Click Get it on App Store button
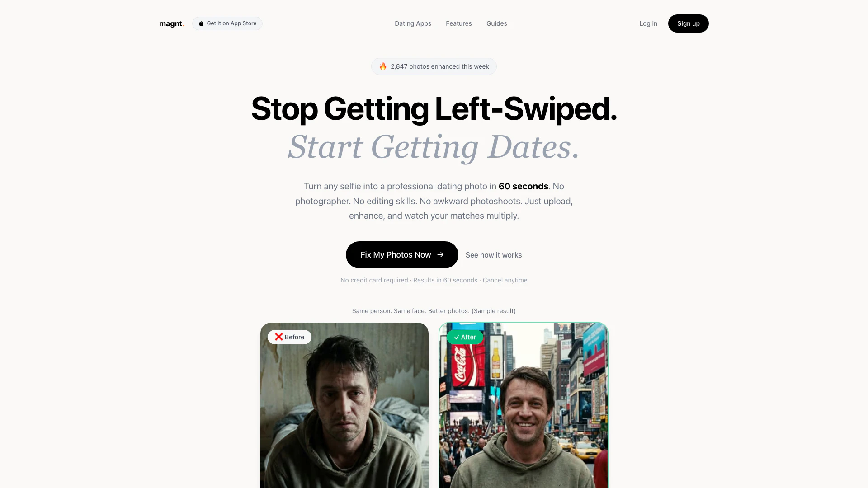This screenshot has width=868, height=488. tap(227, 23)
